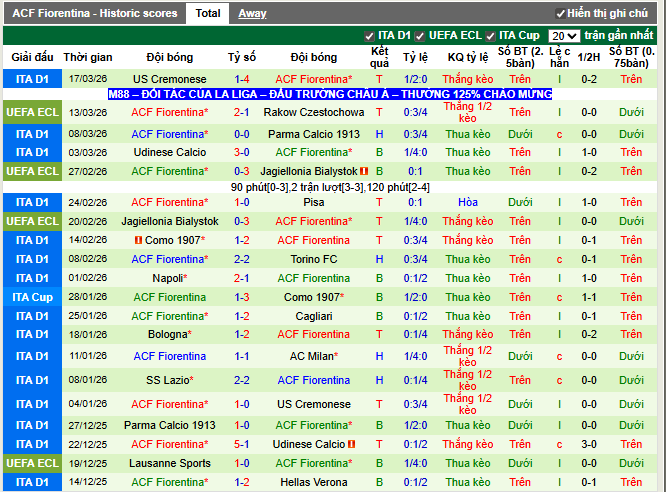The height and width of the screenshot is (492, 666).
Task: Click red card icon before Como 1907
Action: click(x=137, y=240)
